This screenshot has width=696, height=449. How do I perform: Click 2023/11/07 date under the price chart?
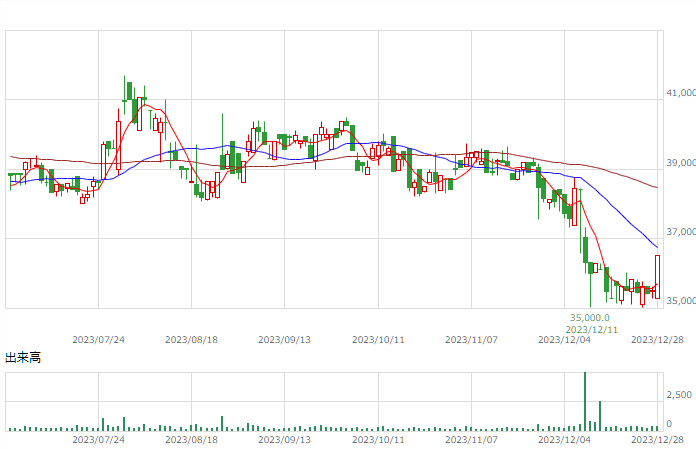click(x=471, y=339)
